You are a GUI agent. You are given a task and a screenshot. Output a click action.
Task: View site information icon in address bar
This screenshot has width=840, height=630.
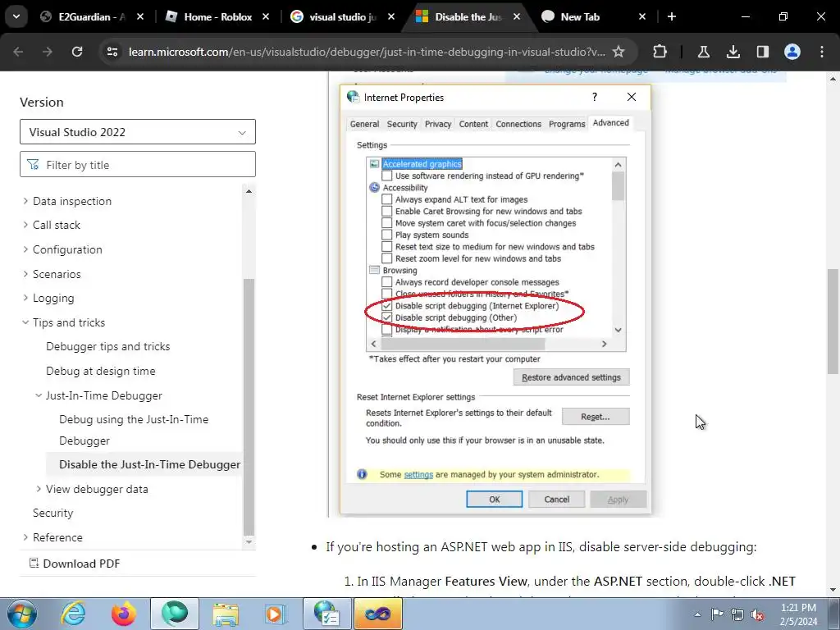[112, 52]
